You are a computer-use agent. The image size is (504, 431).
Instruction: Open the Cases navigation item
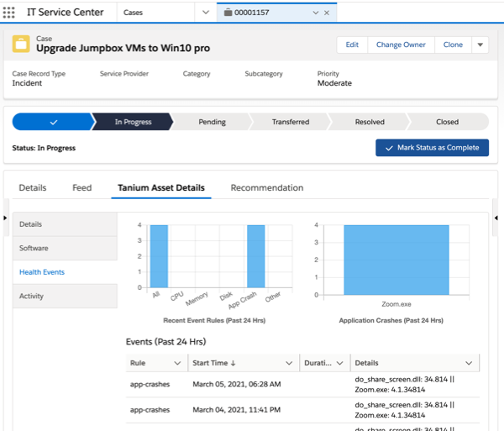(133, 13)
